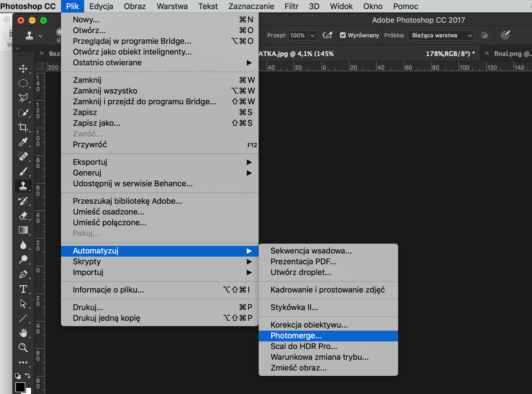532x394 pixels.
Task: Toggle the airbrush mode icon
Action: click(327, 35)
